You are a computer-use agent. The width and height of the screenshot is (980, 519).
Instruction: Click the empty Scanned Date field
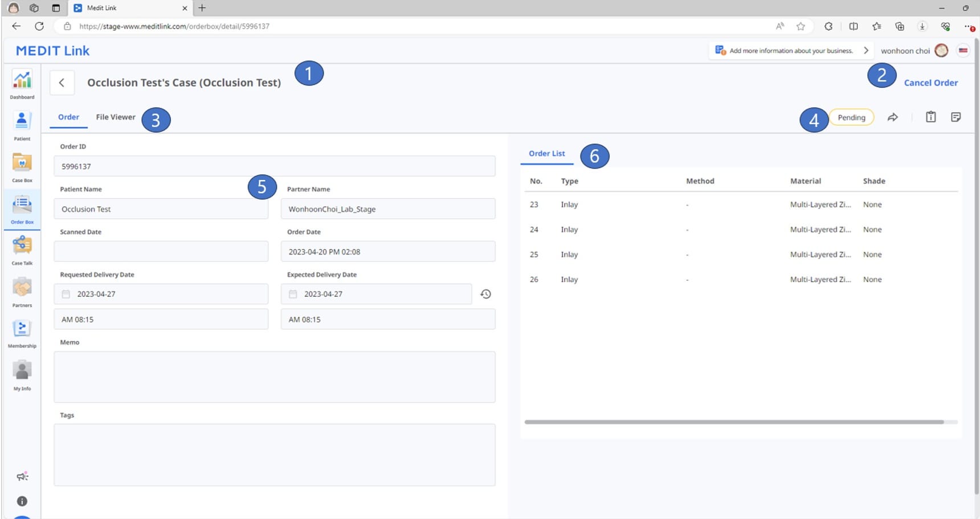[161, 251]
